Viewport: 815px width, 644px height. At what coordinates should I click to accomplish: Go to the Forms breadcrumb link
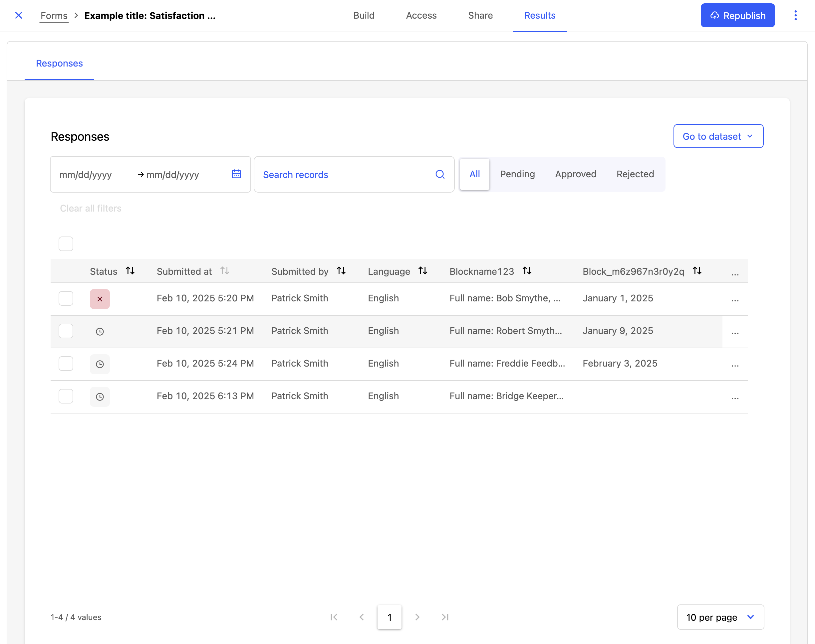54,15
